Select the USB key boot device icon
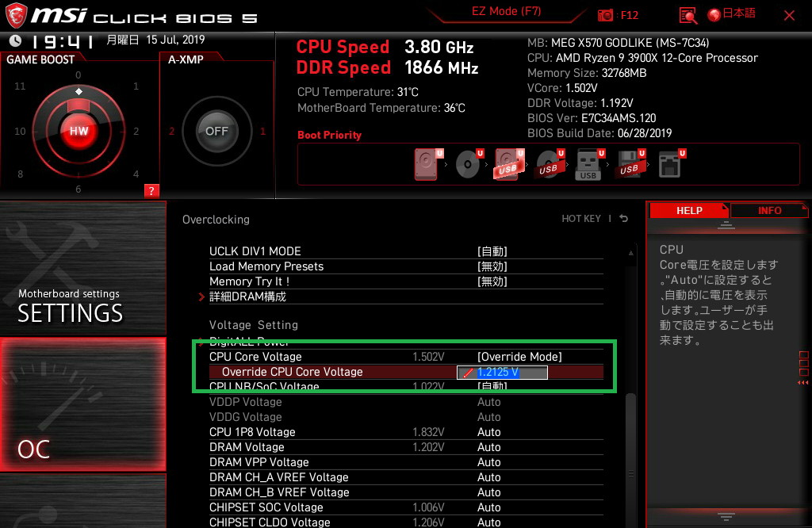This screenshot has width=812, height=528. [x=589, y=165]
